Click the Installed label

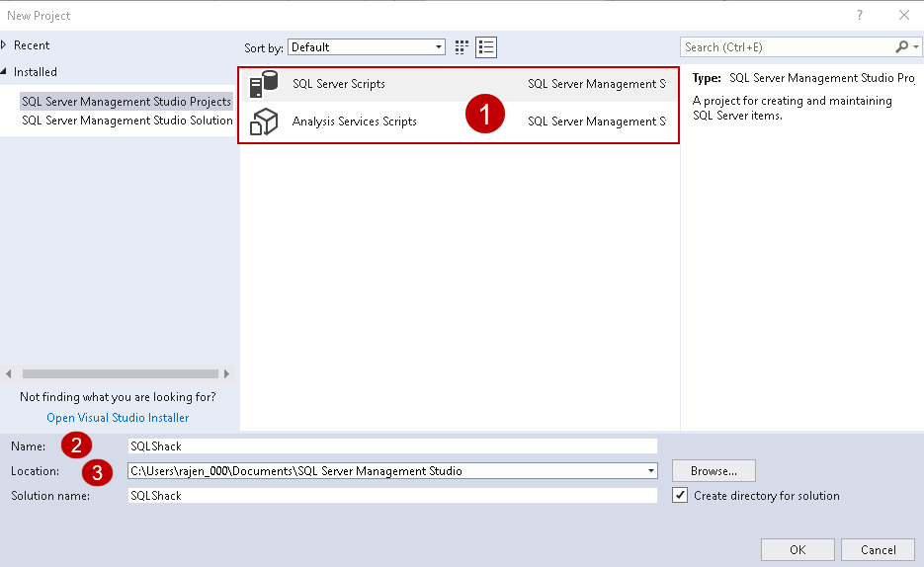pos(36,72)
